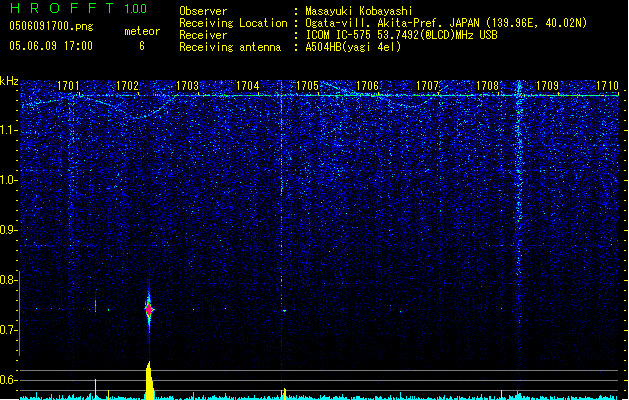Click the 0.8 frequency axis label

point(8,280)
